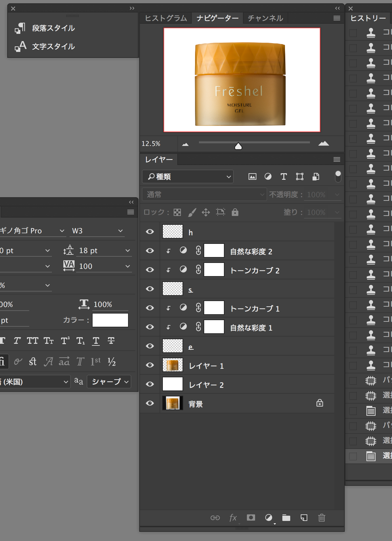Open the 文字スタイル panel
392x541 pixels.
(x=53, y=47)
